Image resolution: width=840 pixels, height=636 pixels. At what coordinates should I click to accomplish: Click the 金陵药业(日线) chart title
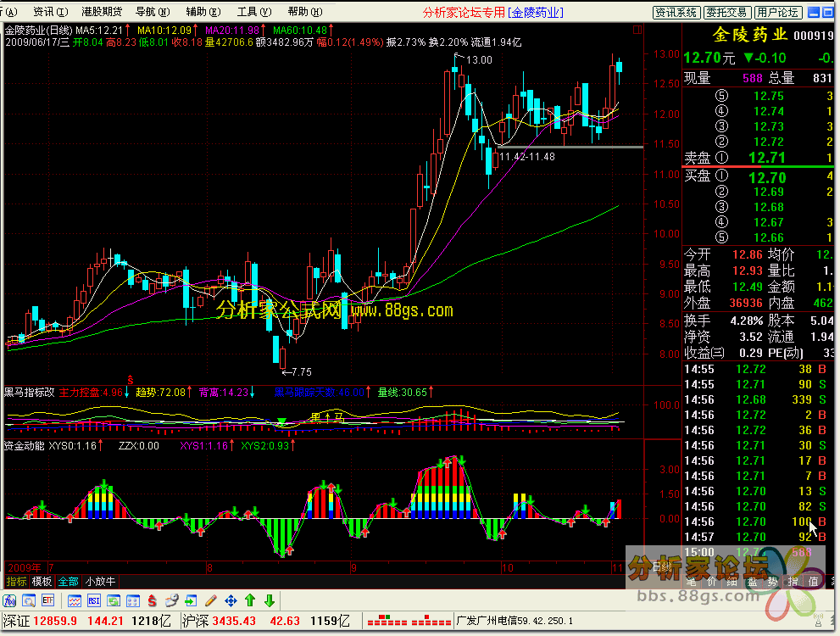pos(39,31)
